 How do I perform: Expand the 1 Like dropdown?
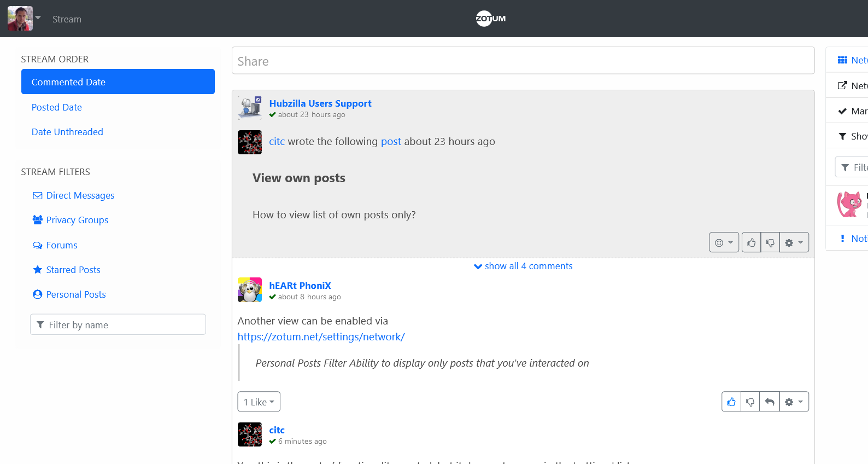[259, 402]
